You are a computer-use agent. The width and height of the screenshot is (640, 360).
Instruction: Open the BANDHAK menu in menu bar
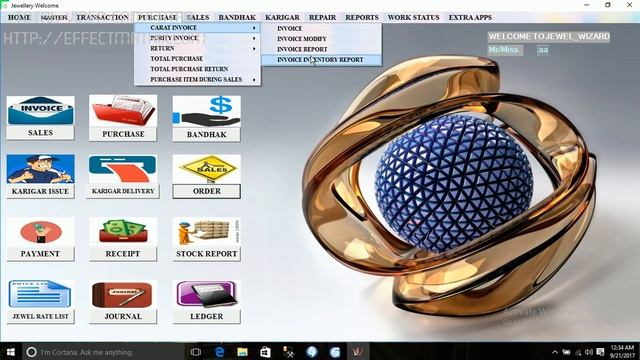[237, 18]
